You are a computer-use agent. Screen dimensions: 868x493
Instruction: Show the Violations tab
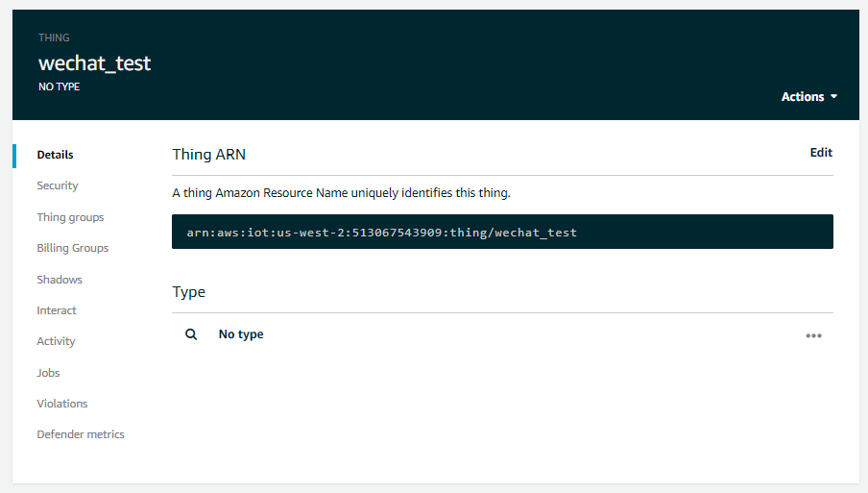(62, 404)
